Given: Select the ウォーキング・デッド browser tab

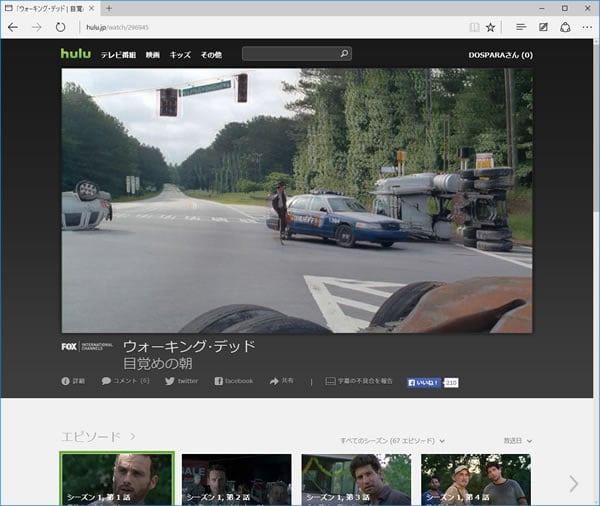Looking at the screenshot, I should [50, 8].
